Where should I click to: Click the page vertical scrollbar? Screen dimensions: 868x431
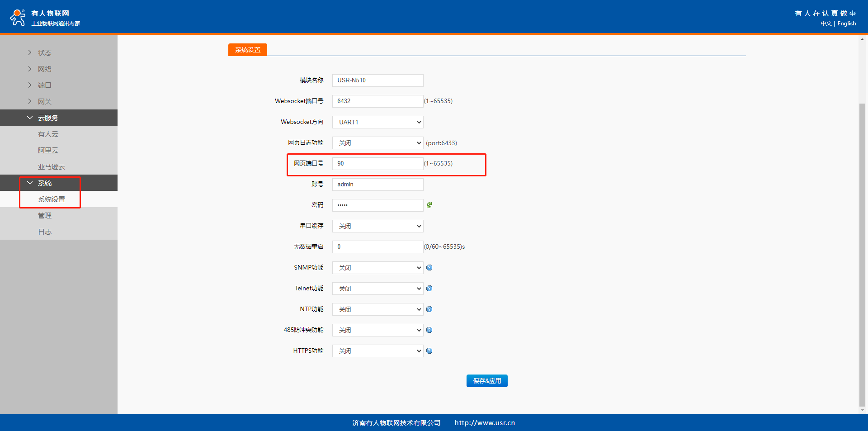tap(862, 253)
